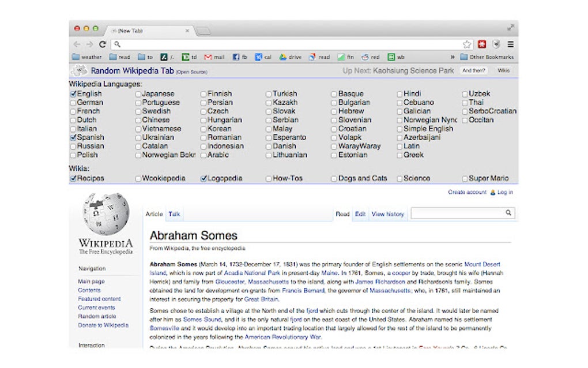Click the New Tab browser tab
Screen dimensions: 588x368
tap(148, 31)
